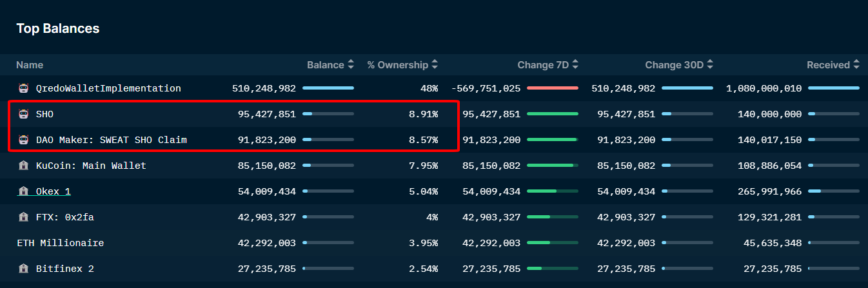Click the robot icon beside SHO
Viewport: 868px width, 288px height.
click(24, 114)
